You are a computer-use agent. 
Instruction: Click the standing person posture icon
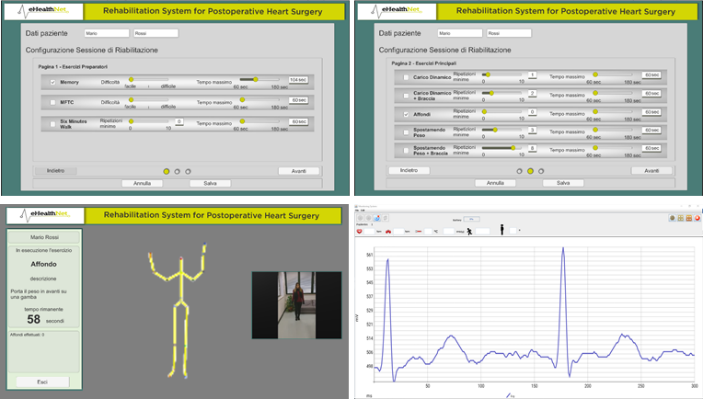point(502,230)
